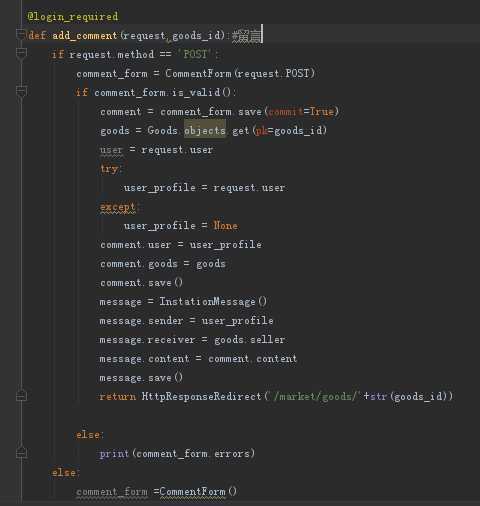Screen dimensions: 480x506
Task: Click underlined 'user' variable in 'user = request.user'
Action: 112,150
